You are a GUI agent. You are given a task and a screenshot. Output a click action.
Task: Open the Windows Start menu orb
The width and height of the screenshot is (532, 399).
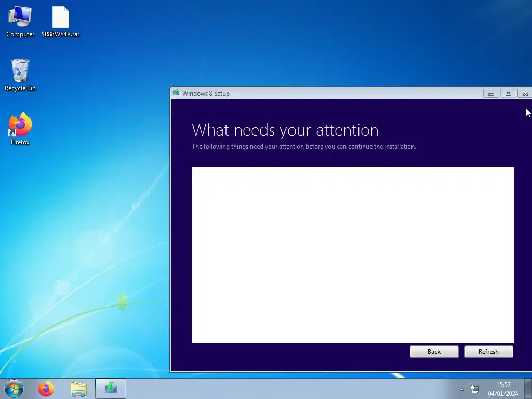pos(14,389)
